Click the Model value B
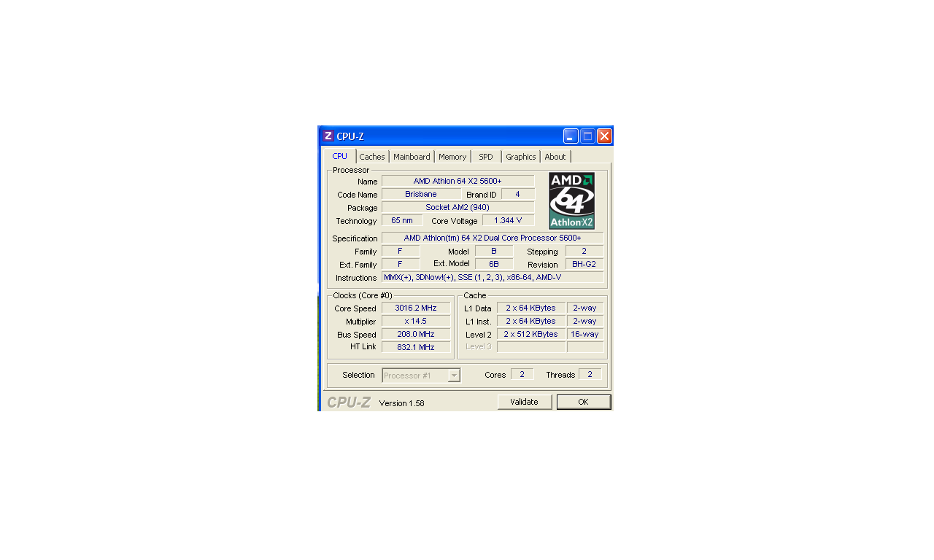Viewport: 934px width, 560px height. tap(494, 251)
